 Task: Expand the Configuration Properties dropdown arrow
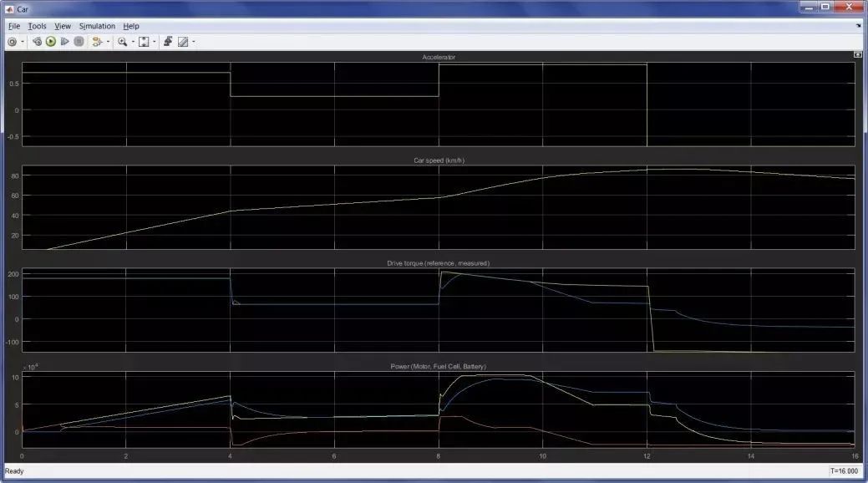point(23,41)
